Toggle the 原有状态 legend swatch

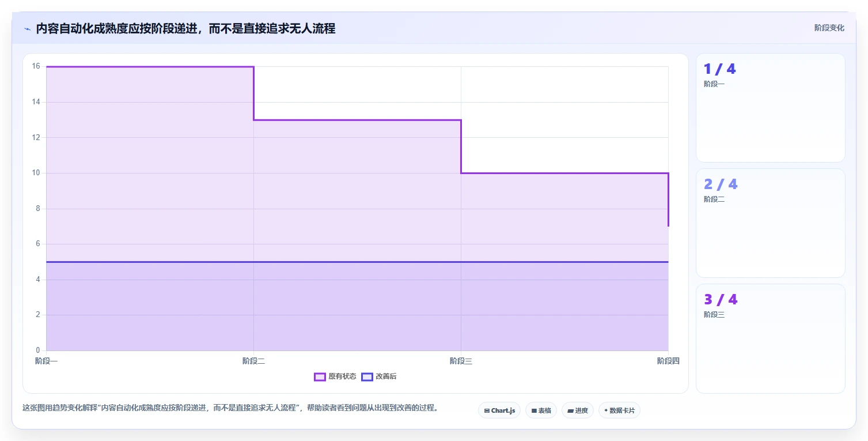pyautogui.click(x=320, y=376)
